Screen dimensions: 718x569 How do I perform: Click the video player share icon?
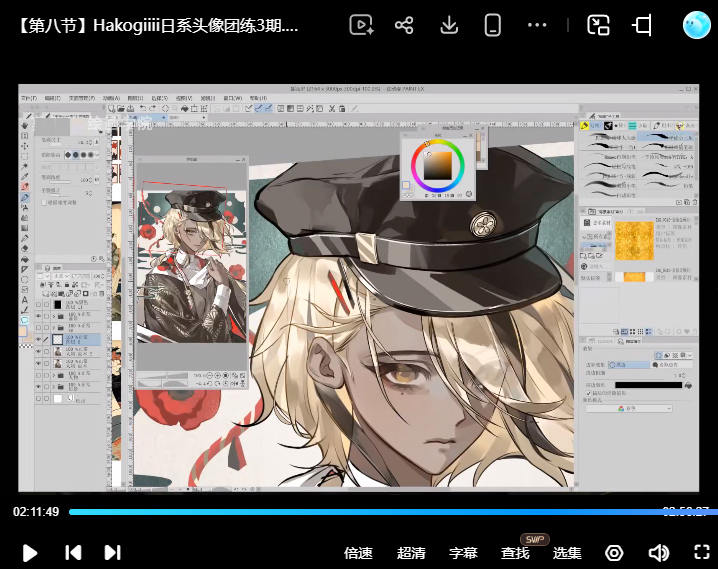point(404,25)
